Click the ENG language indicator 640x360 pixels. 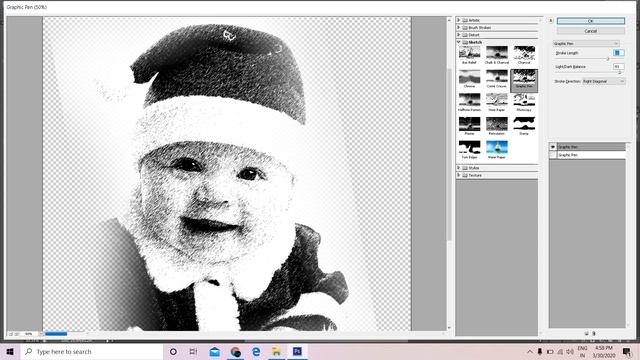tap(582, 348)
